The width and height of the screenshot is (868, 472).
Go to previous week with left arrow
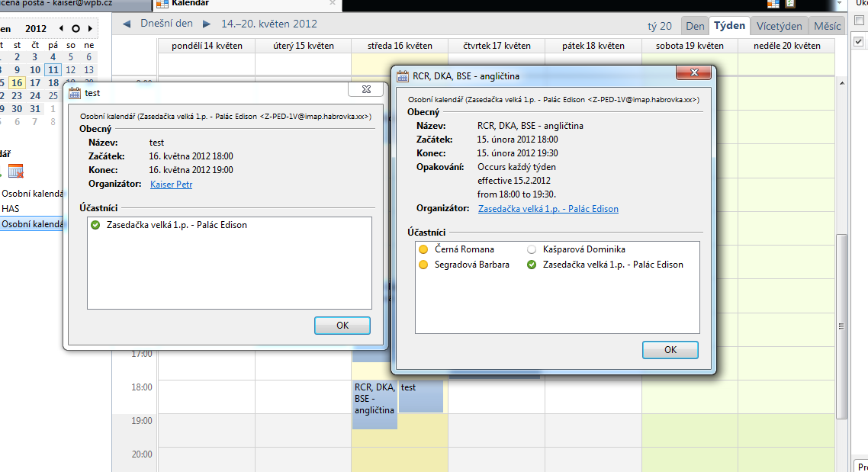[x=127, y=24]
